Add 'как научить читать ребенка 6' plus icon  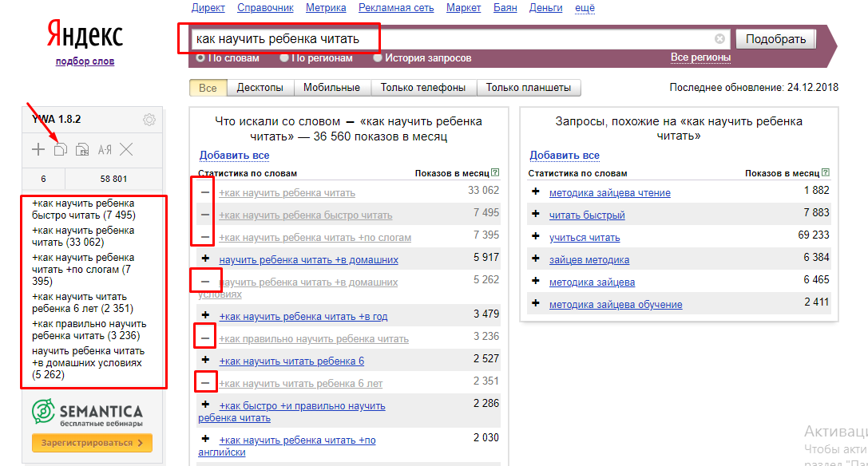pos(204,360)
